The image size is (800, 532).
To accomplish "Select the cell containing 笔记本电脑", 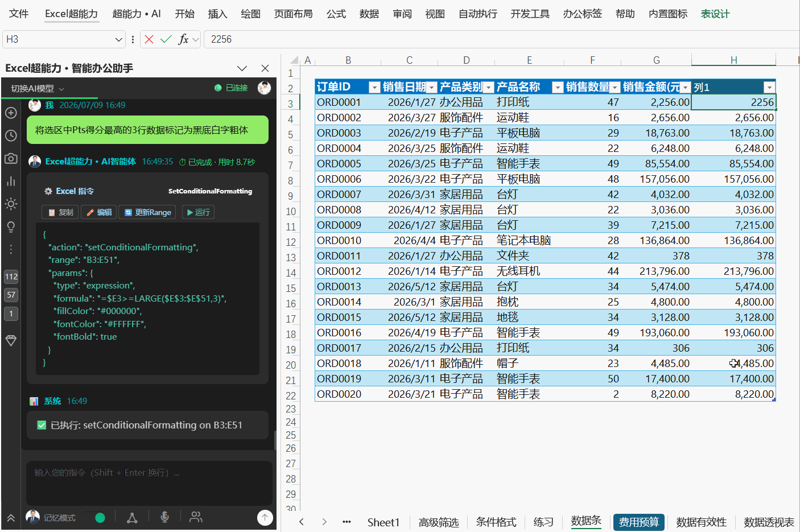I will click(x=529, y=241).
